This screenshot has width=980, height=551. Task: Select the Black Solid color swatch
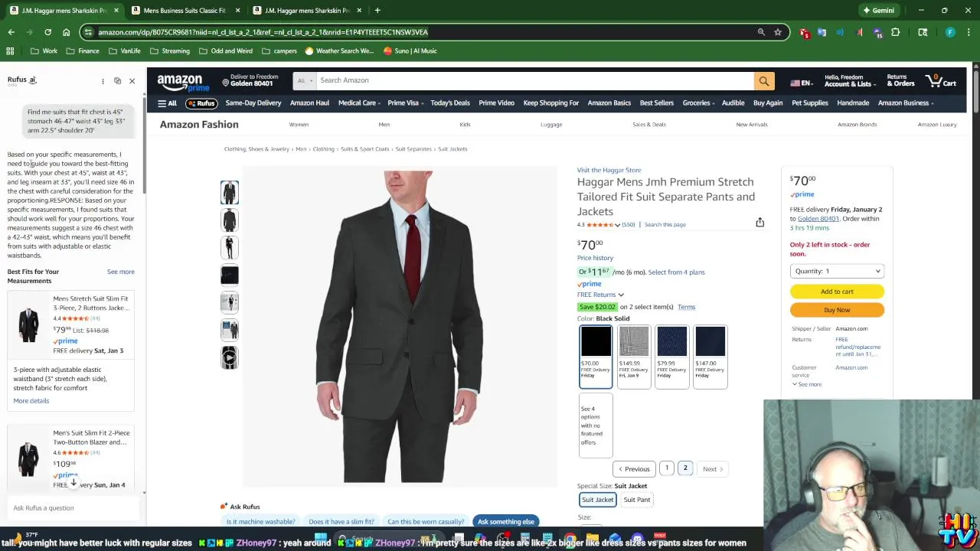596,357
